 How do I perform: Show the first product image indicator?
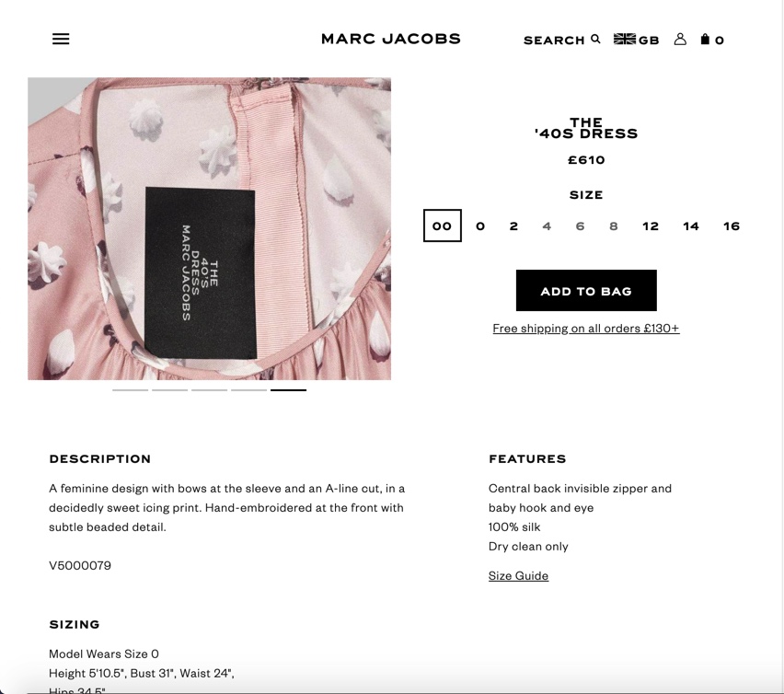[x=131, y=390]
